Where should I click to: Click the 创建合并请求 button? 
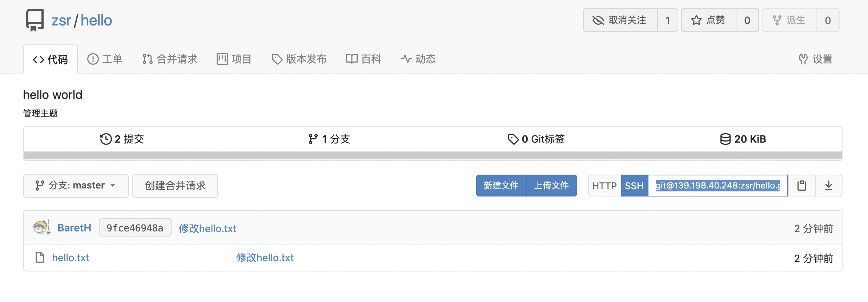click(175, 186)
